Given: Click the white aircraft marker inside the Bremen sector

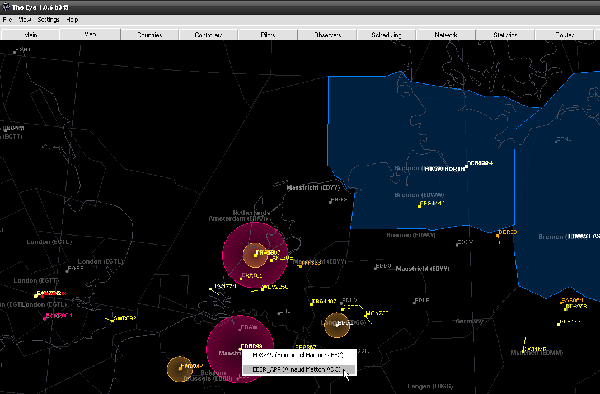Looking at the screenshot, I should coord(466,166).
